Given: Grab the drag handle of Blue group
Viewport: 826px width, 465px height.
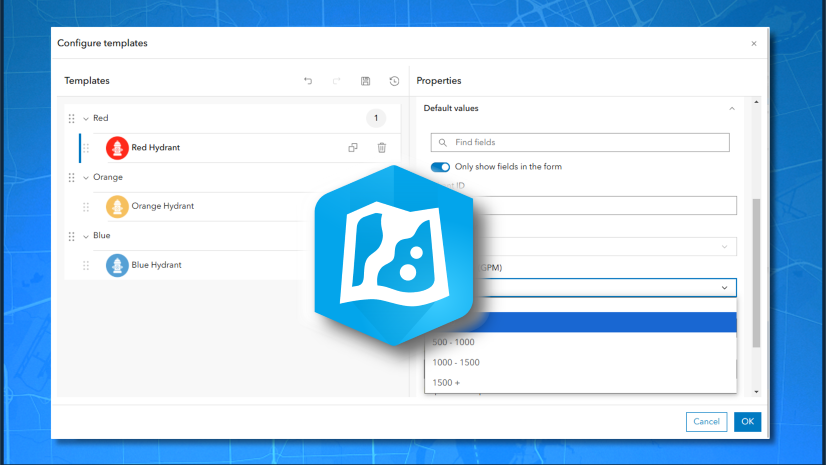Looking at the screenshot, I should pos(72,236).
